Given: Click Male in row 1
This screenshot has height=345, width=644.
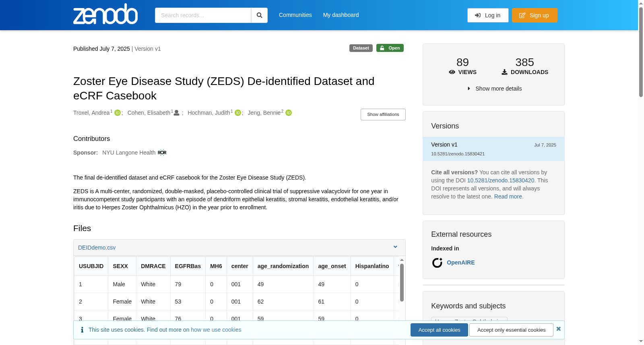Looking at the screenshot, I should coord(119,284).
